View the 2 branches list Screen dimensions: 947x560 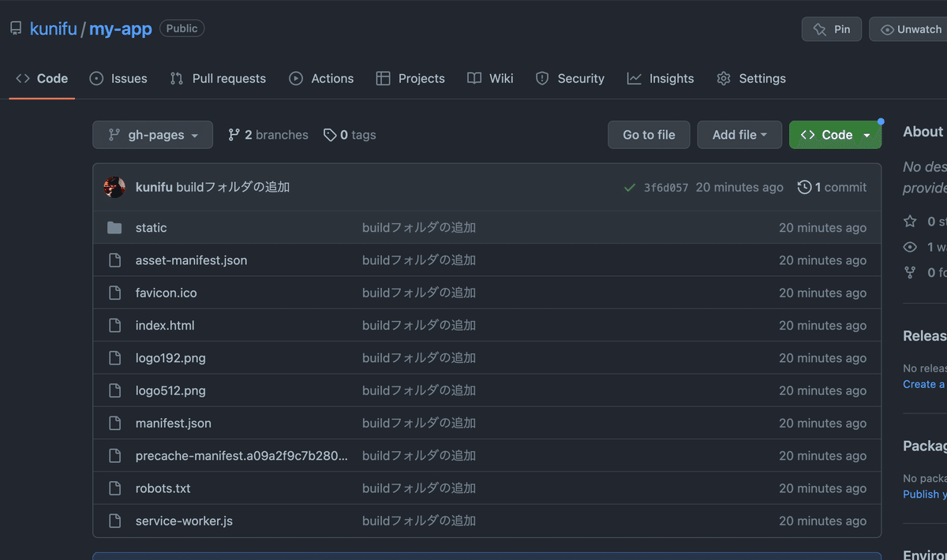tap(268, 134)
